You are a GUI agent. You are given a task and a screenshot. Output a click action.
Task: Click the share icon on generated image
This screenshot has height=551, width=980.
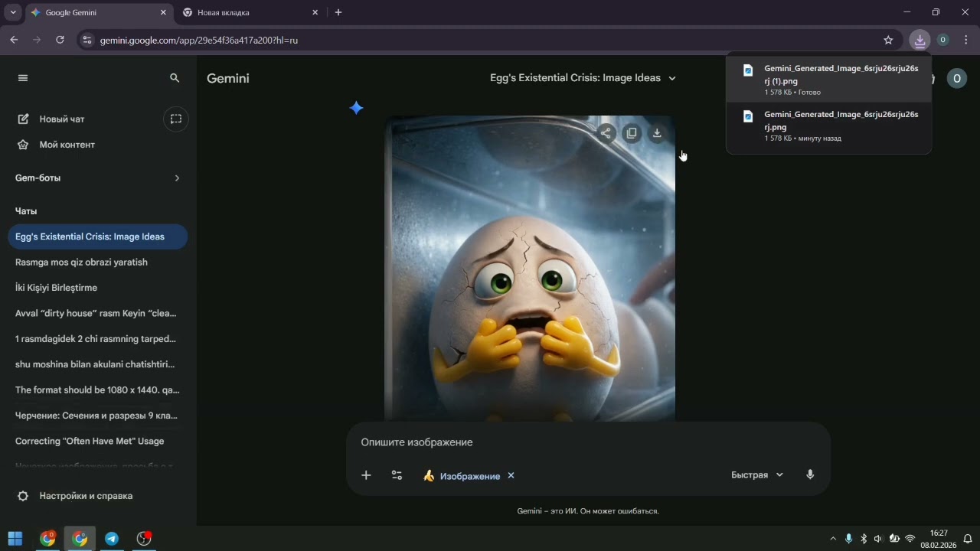(606, 133)
